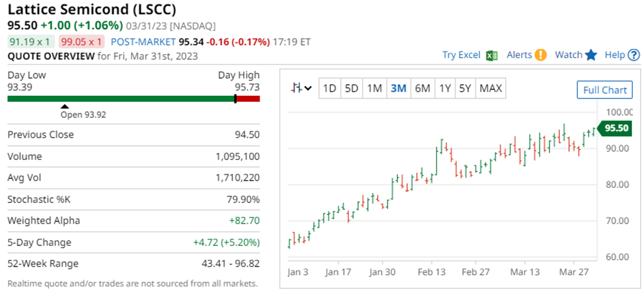Viewport: 644px width, 291px height.
Task: Click the 80.00 price axis label
Action: coord(618,185)
